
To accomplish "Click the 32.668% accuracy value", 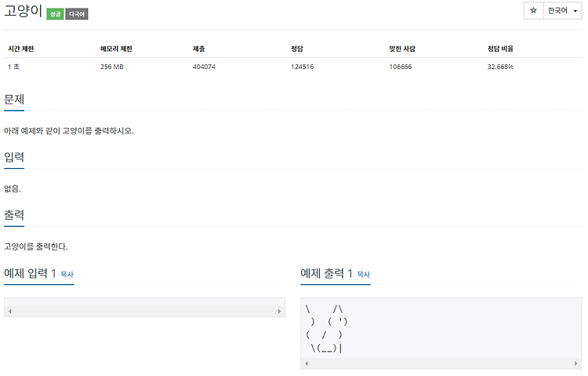I will 500,67.
